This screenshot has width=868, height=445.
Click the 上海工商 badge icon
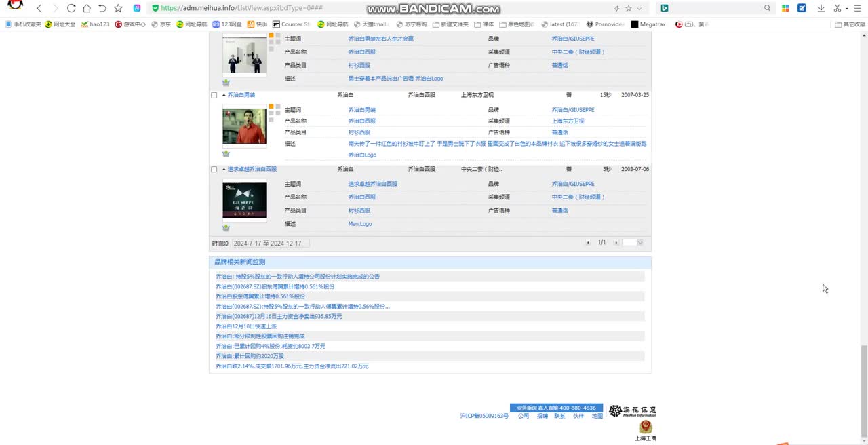click(x=646, y=431)
